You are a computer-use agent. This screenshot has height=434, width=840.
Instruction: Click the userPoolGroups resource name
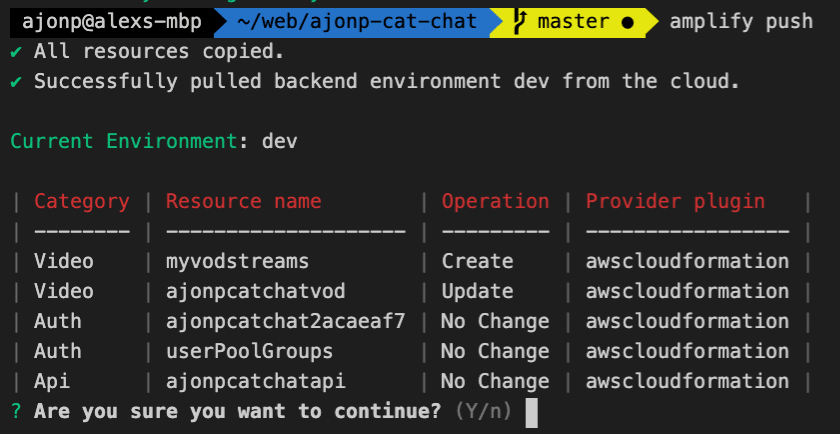click(250, 351)
